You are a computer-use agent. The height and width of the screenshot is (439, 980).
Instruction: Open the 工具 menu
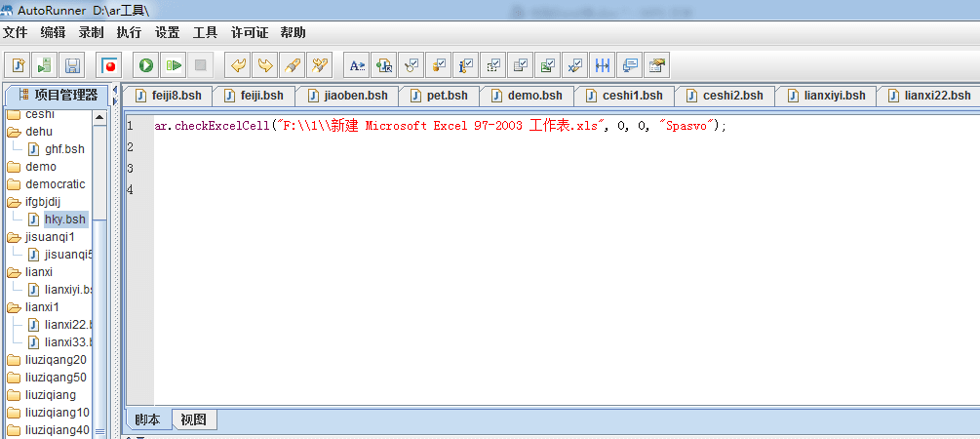coord(205,33)
